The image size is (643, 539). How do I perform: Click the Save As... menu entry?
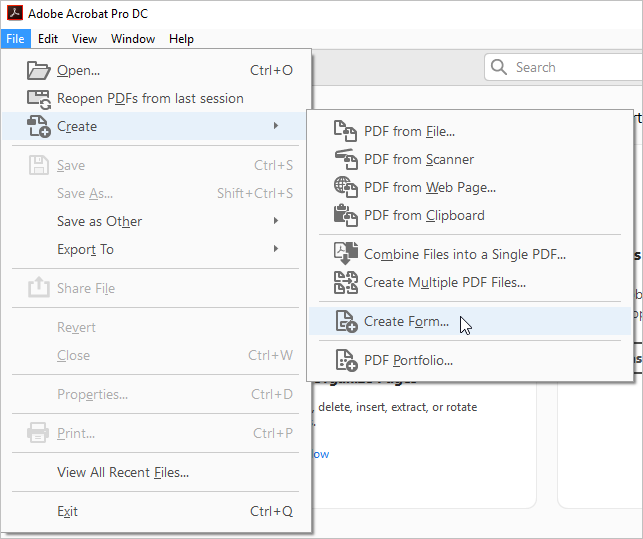coord(155,193)
